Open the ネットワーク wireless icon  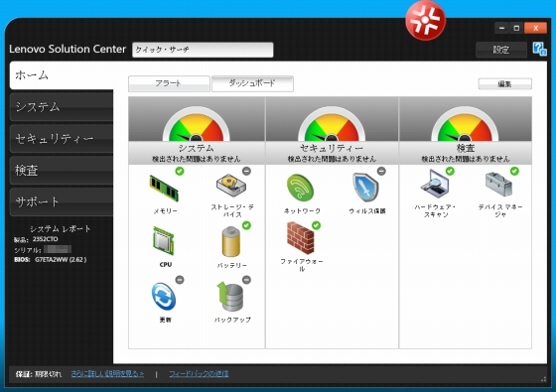pos(300,188)
